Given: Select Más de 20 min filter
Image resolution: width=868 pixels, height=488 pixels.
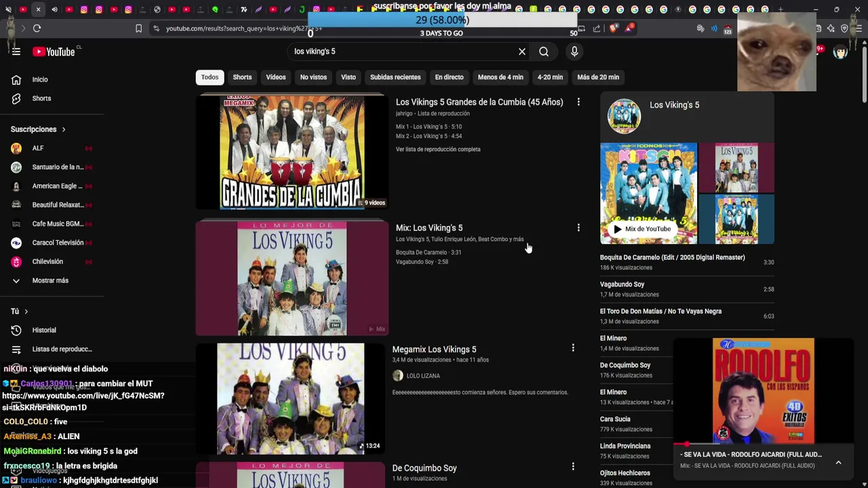Looking at the screenshot, I should tap(598, 77).
